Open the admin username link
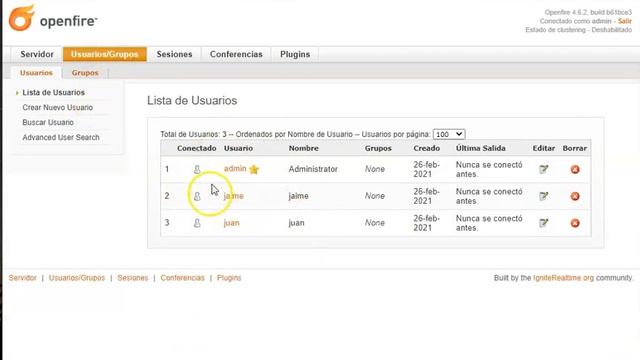The height and width of the screenshot is (360, 640). [x=235, y=169]
